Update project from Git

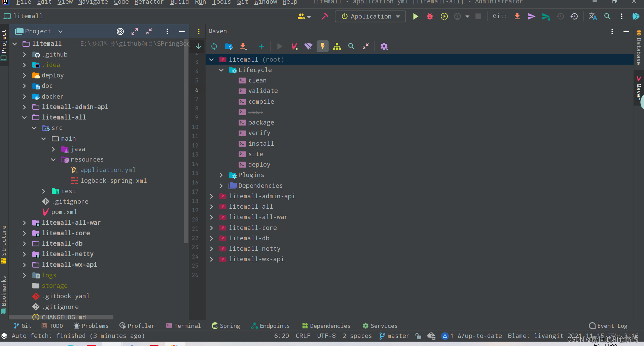[x=517, y=16]
